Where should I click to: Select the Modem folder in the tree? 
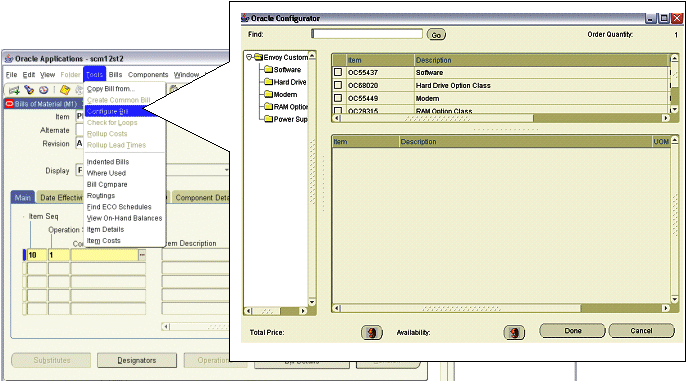tap(281, 94)
